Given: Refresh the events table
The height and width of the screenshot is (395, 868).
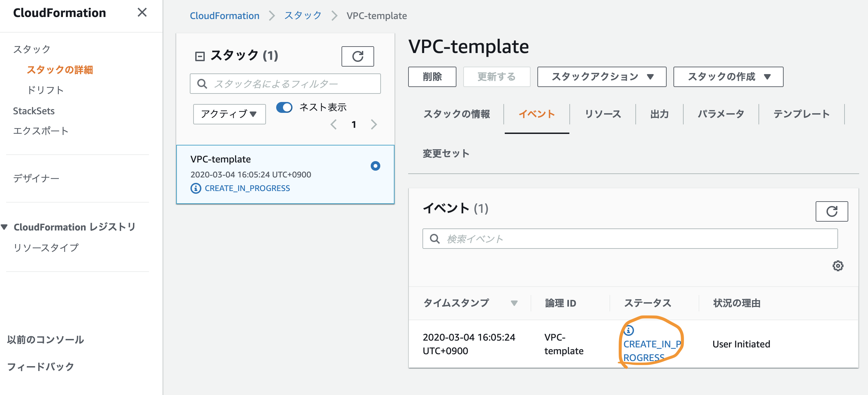Looking at the screenshot, I should pos(832,211).
